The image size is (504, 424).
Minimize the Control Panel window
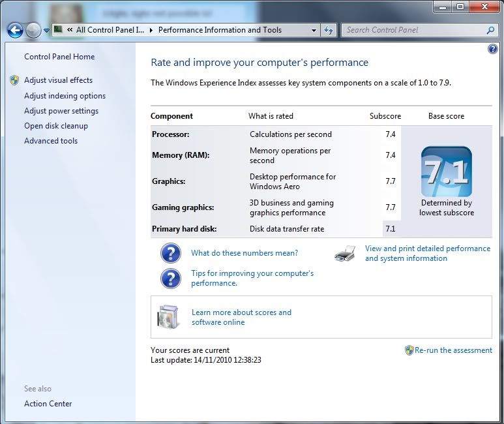pos(443,7)
